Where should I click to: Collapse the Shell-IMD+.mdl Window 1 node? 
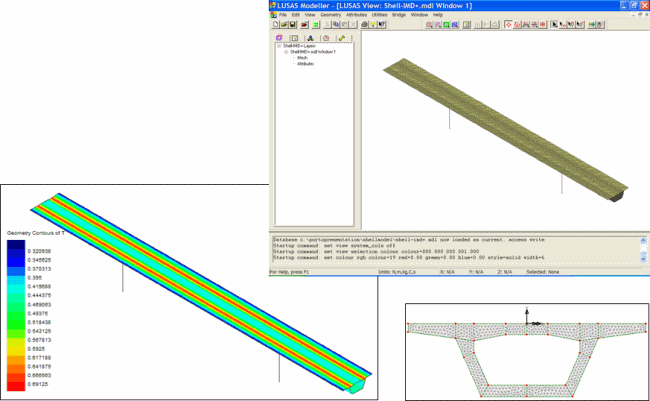285,52
